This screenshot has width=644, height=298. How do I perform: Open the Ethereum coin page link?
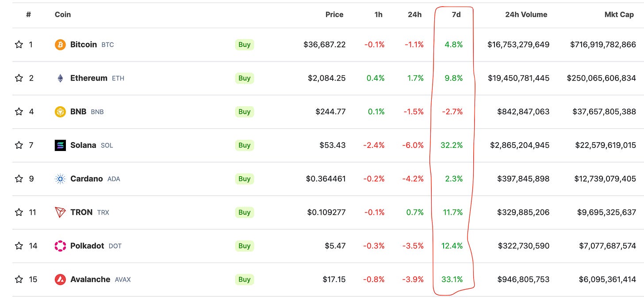tap(89, 78)
